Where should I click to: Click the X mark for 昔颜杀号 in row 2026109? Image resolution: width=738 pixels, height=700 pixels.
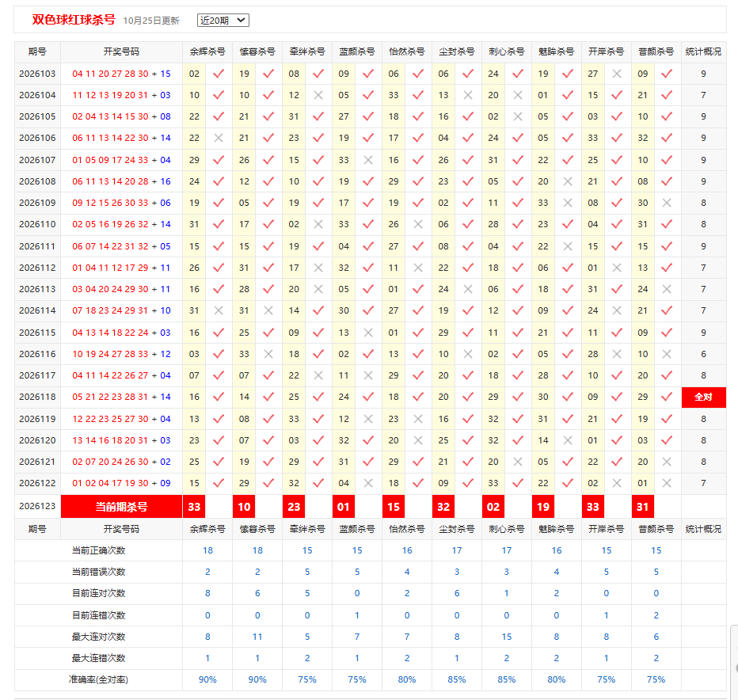click(667, 203)
